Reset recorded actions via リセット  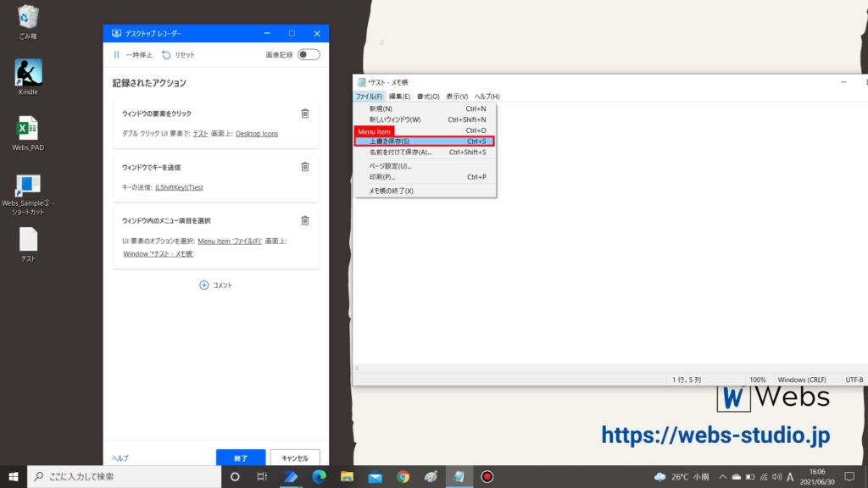[x=178, y=55]
